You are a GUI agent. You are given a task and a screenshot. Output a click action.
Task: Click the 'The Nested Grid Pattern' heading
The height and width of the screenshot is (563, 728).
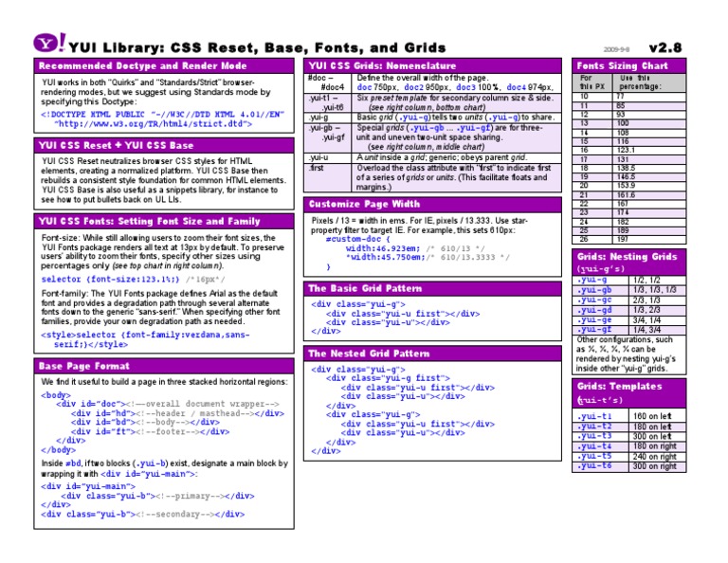369,354
